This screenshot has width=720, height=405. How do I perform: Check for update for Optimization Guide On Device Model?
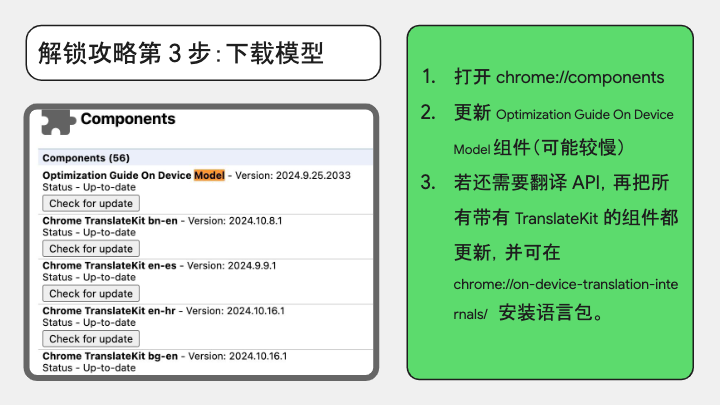(91, 203)
